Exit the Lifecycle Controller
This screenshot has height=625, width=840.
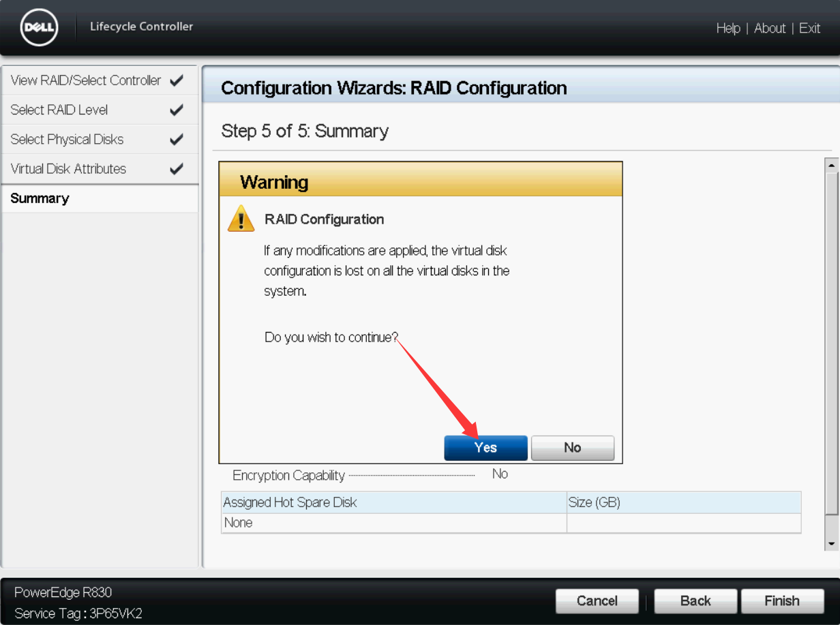(809, 28)
